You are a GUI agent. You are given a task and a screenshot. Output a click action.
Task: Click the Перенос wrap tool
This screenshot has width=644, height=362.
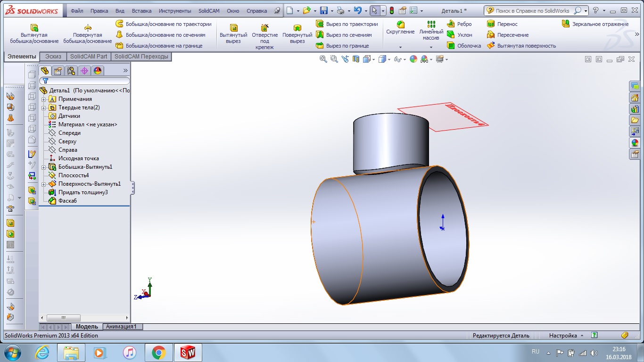502,24
